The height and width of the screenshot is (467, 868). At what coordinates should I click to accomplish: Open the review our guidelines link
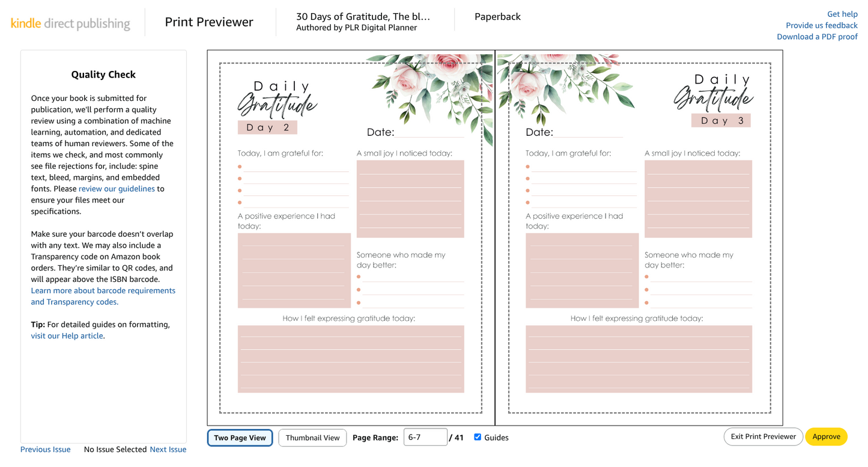(x=116, y=189)
